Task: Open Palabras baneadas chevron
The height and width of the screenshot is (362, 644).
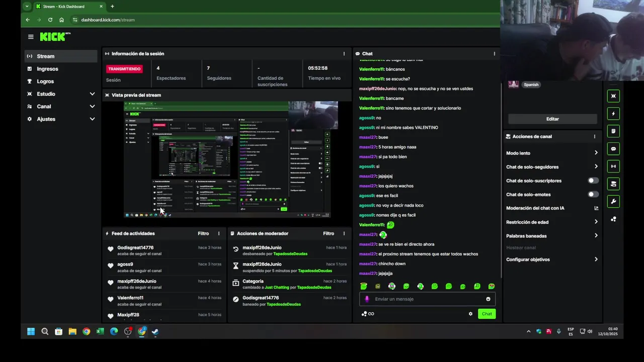Action: point(596,236)
